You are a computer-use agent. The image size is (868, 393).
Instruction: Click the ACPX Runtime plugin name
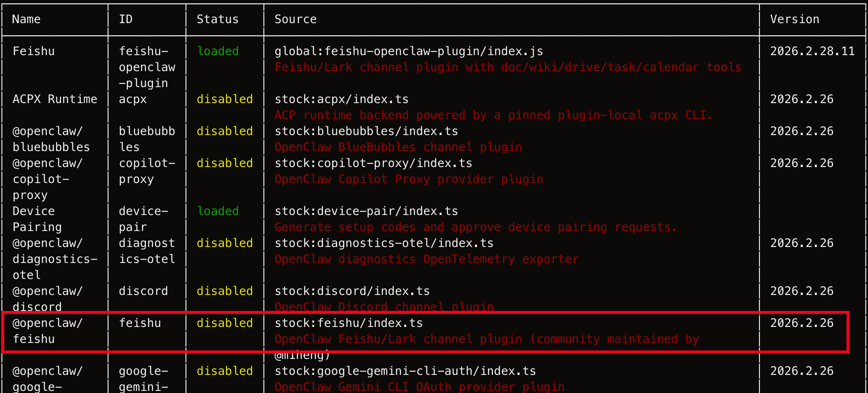[x=55, y=99]
